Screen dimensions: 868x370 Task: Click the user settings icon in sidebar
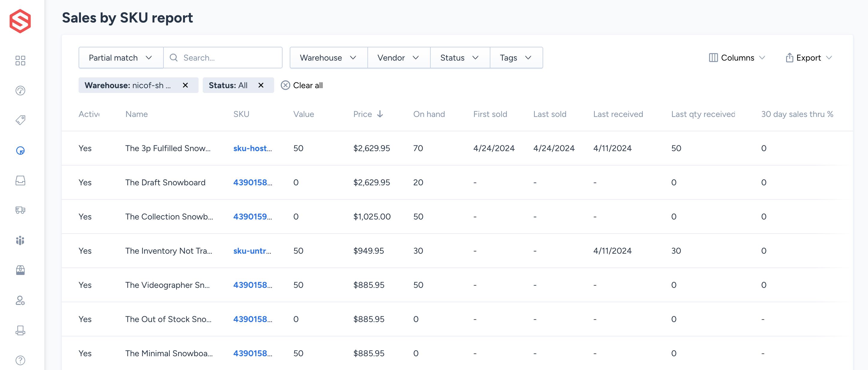(20, 300)
